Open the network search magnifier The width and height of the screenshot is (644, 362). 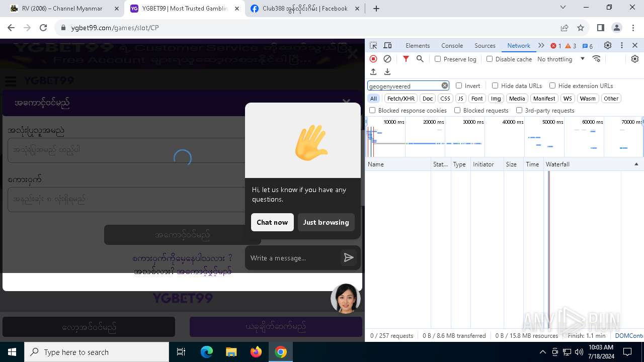coord(420,59)
